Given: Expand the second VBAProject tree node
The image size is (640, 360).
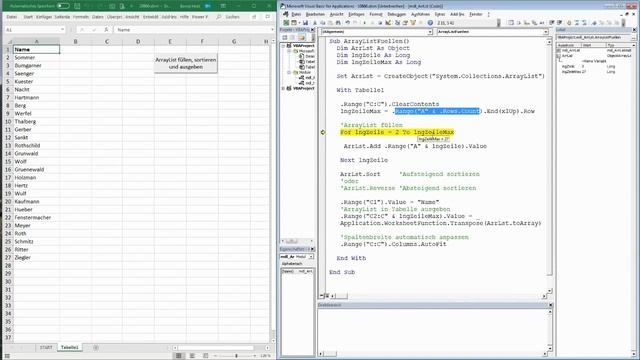Looking at the screenshot, I should point(284,88).
